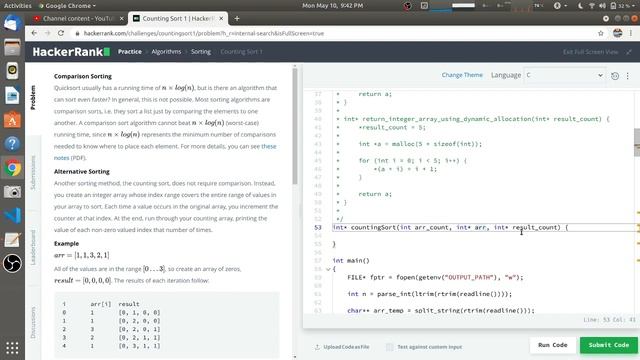The width and height of the screenshot is (640, 360).
Task: Exit full screen view icon
Action: click(x=629, y=52)
